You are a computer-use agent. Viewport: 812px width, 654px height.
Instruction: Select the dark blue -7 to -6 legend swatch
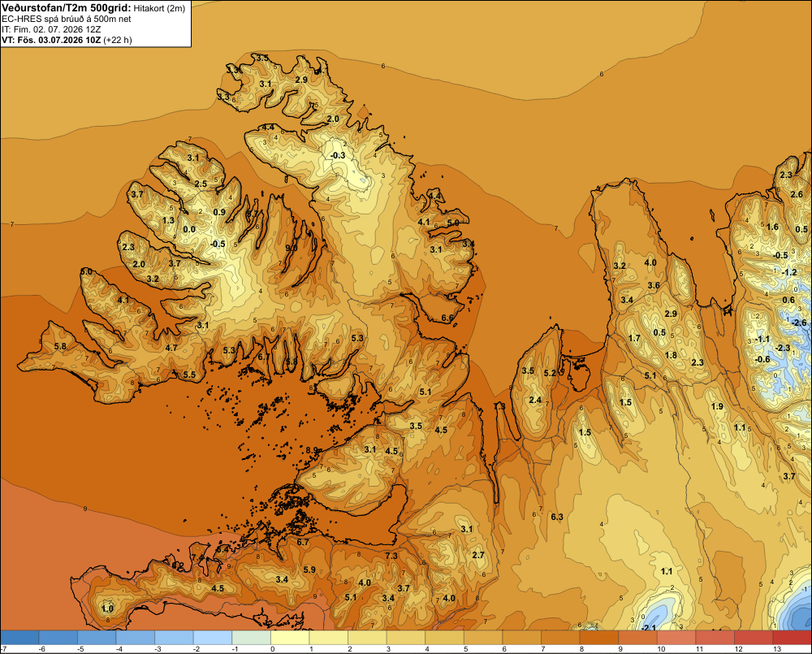(19, 638)
